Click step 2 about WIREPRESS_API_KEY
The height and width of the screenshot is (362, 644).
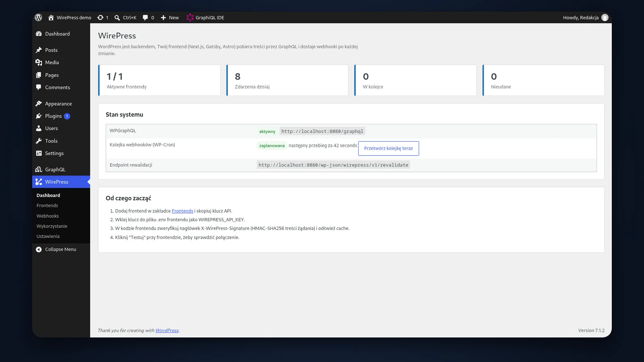point(180,220)
